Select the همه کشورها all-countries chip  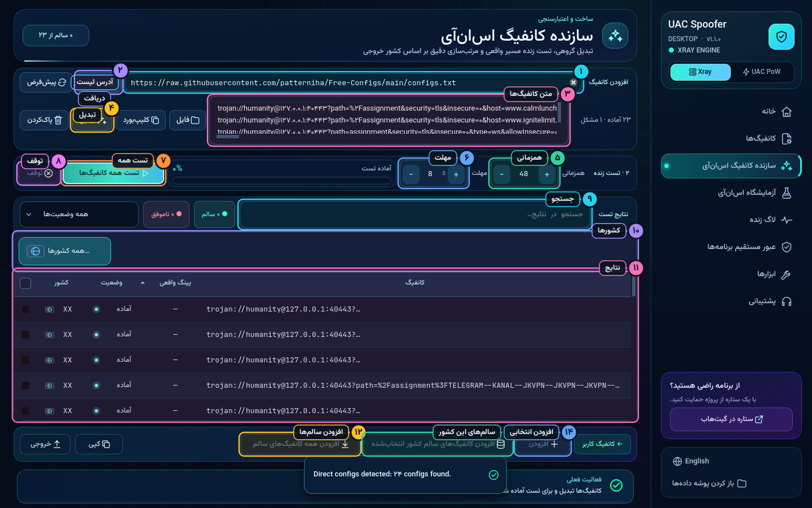tap(65, 251)
